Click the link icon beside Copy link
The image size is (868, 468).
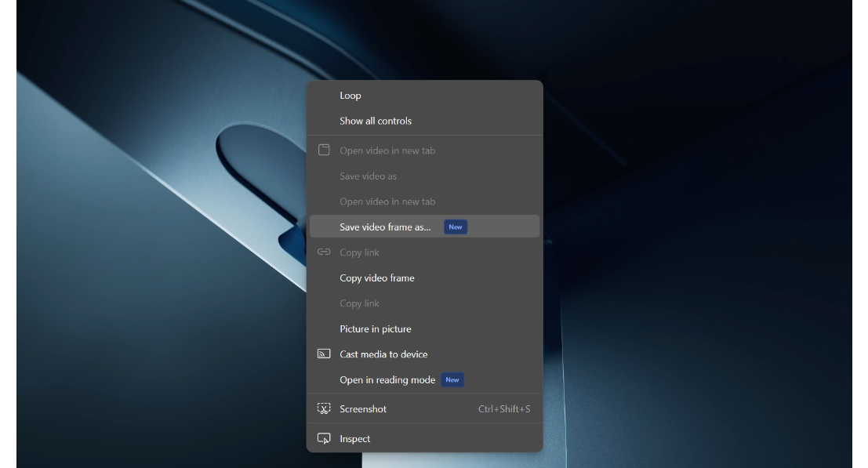(x=324, y=252)
